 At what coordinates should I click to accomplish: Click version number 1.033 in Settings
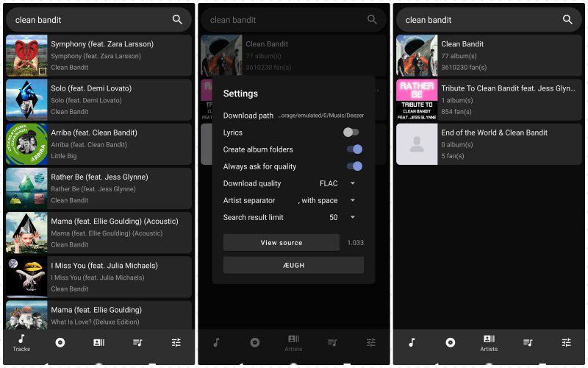click(356, 243)
